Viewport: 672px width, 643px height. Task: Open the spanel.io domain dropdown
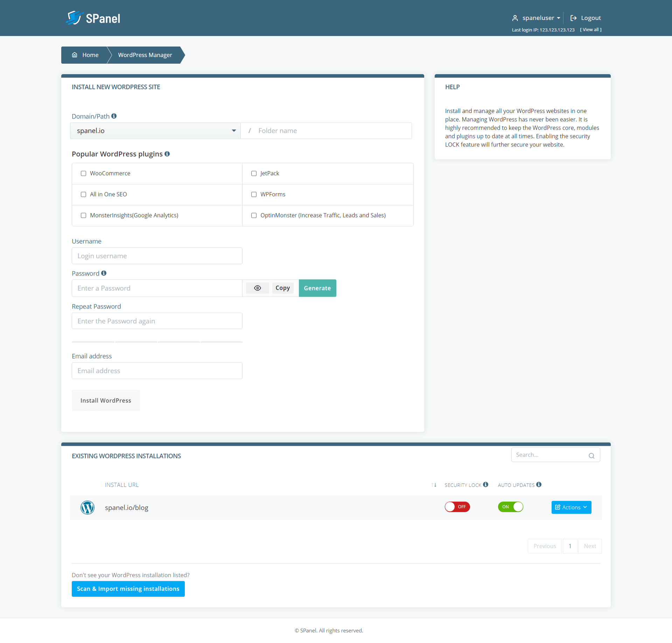pos(155,130)
